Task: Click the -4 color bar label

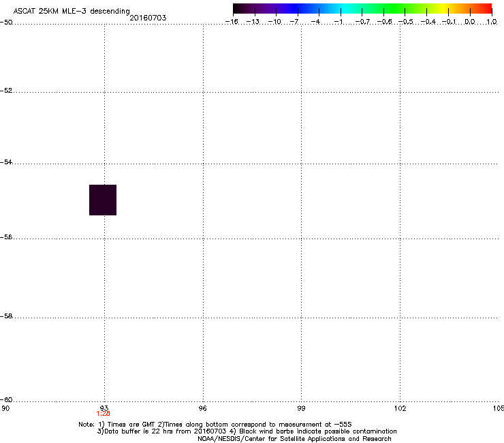Action: coord(315,22)
